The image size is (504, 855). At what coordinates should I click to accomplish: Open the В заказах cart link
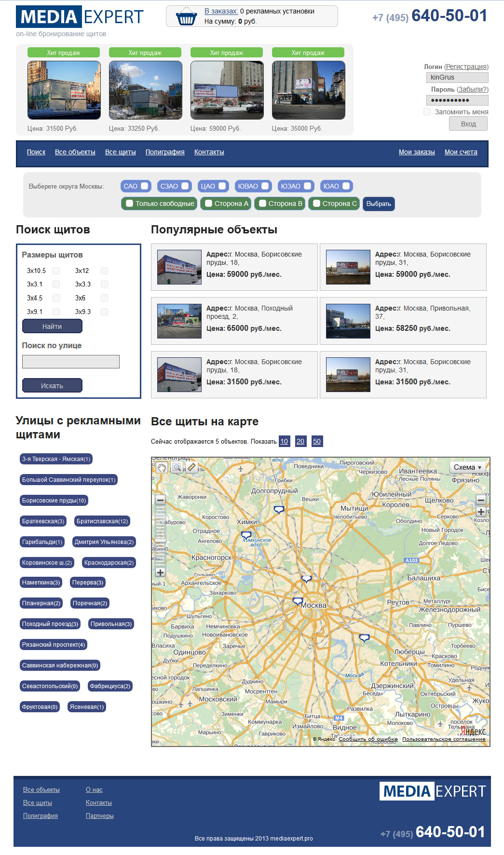tap(221, 11)
